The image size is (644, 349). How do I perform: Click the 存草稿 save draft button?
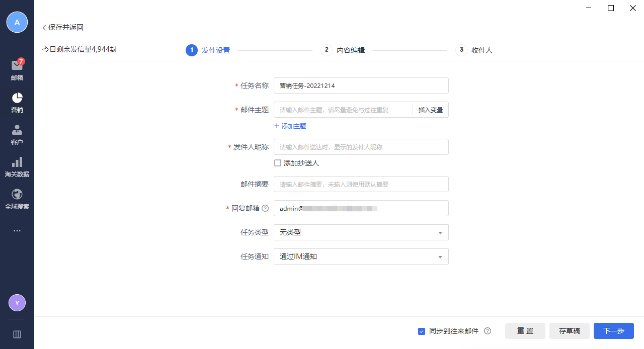point(569,331)
